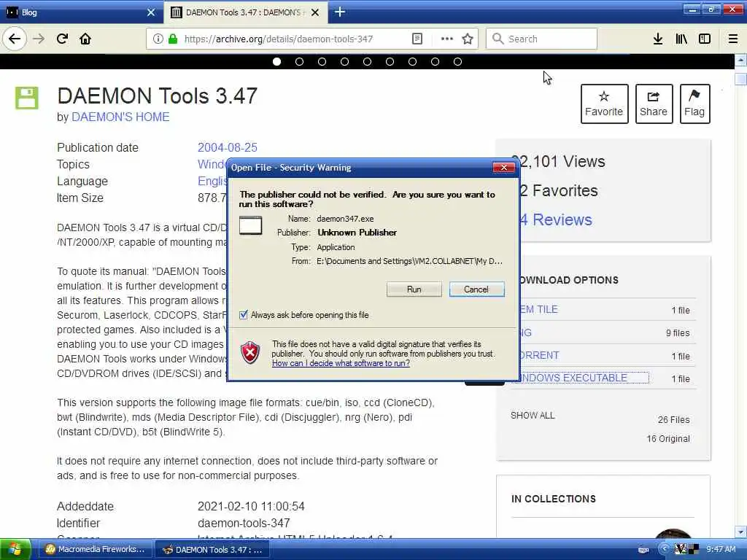Screen dimensions: 747x560
Task: Show site information icon in address bar
Action: 158,39
